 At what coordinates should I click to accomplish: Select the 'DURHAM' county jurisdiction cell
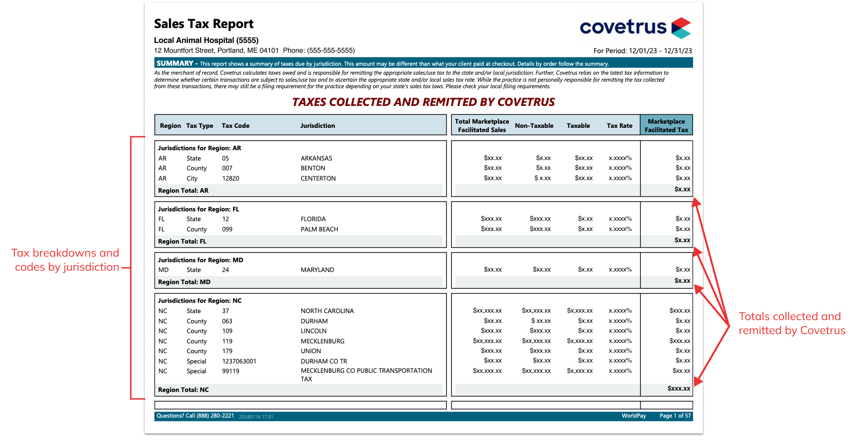(x=314, y=321)
